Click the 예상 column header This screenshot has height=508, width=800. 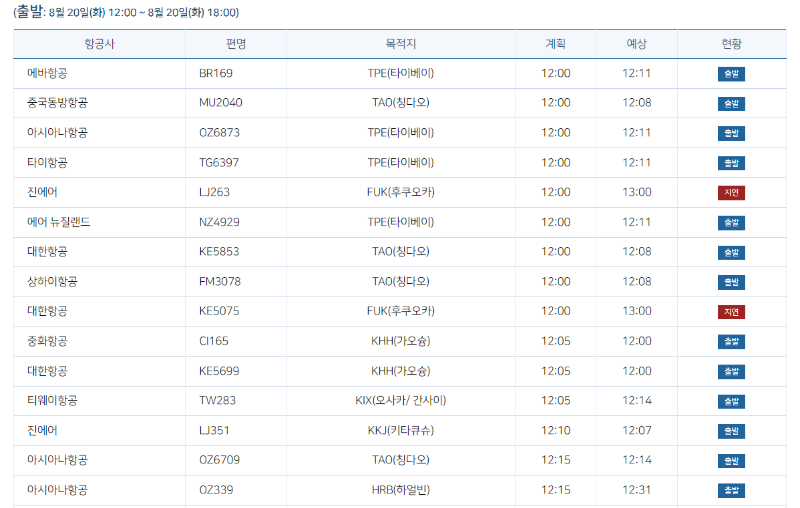click(637, 44)
